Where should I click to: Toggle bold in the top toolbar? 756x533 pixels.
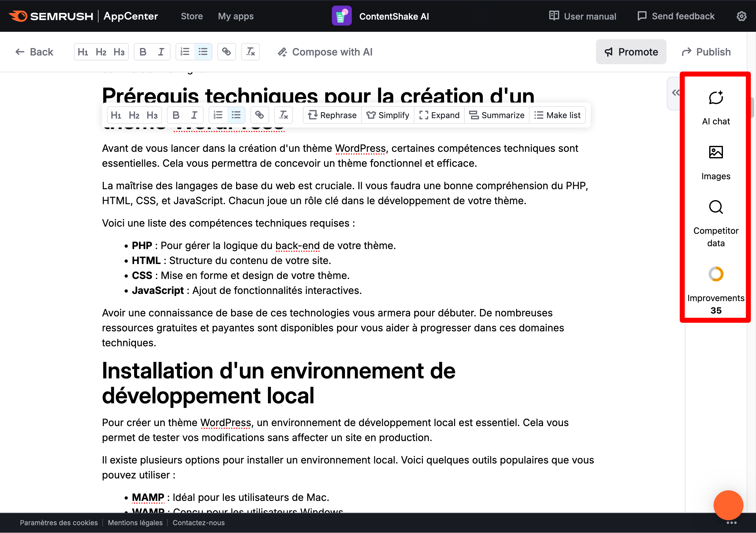click(x=143, y=52)
